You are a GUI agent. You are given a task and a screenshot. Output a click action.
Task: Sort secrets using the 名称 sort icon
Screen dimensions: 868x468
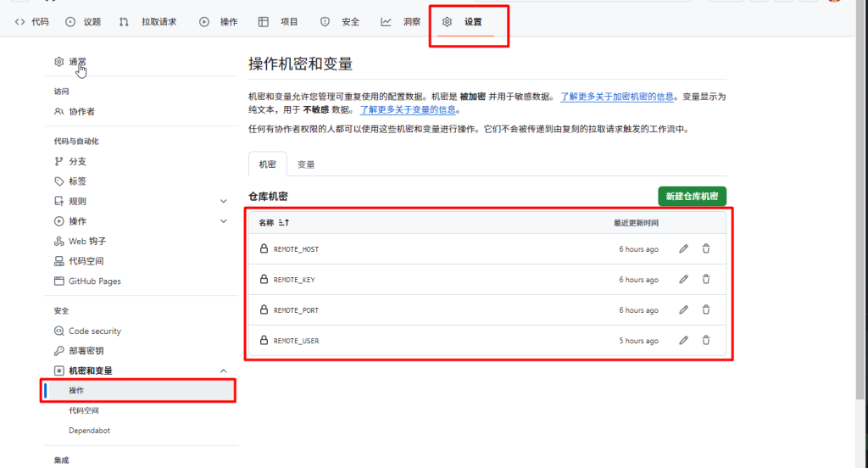tap(284, 223)
